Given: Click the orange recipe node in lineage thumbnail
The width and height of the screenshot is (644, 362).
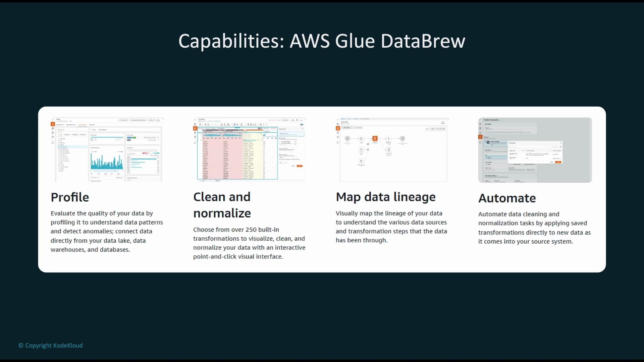Looking at the screenshot, I should pyautogui.click(x=375, y=138).
